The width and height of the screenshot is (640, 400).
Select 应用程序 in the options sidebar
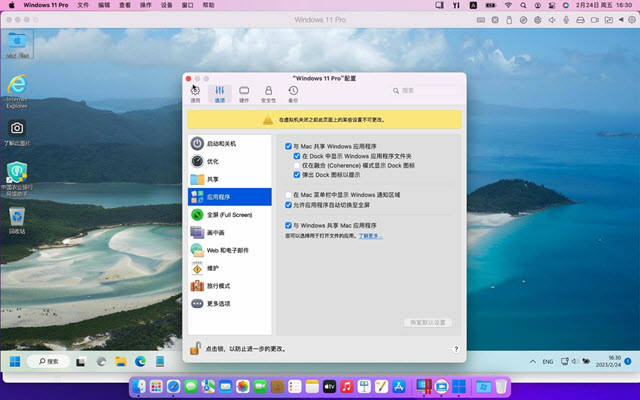pos(230,197)
